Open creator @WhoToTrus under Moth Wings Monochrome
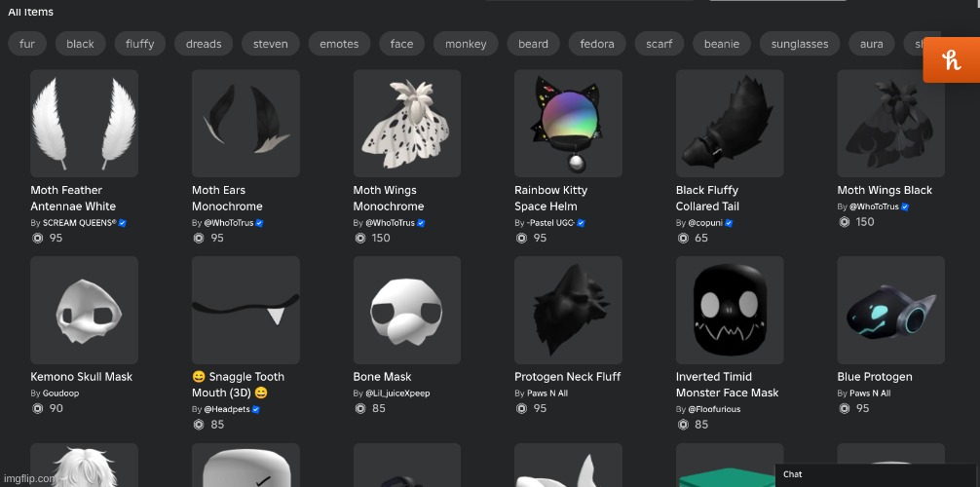Screen dimensions: 980x487 (x=390, y=222)
